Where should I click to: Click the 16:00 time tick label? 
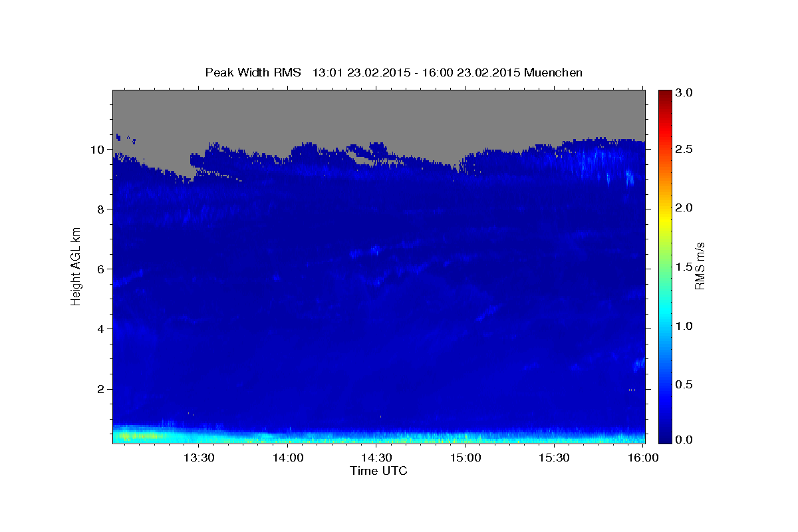(x=643, y=458)
